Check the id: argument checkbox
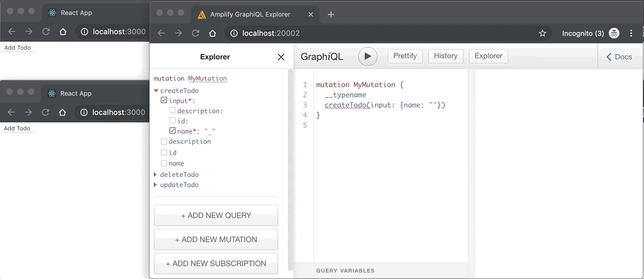Screen dimensions: 644x279 tap(172, 121)
